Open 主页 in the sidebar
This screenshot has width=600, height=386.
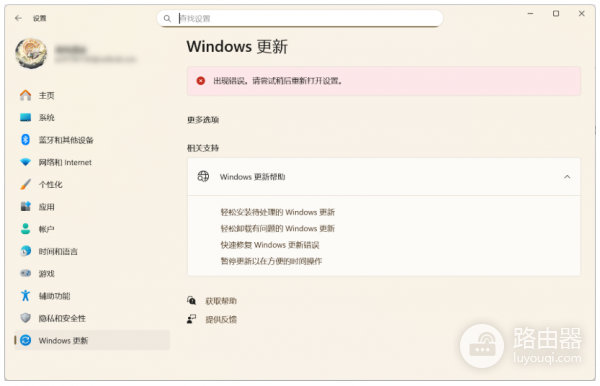click(92, 95)
